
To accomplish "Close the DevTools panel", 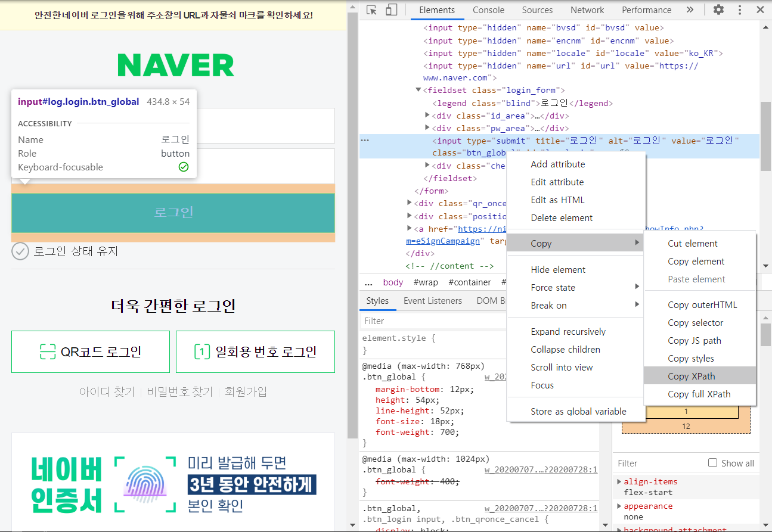I will point(759,10).
